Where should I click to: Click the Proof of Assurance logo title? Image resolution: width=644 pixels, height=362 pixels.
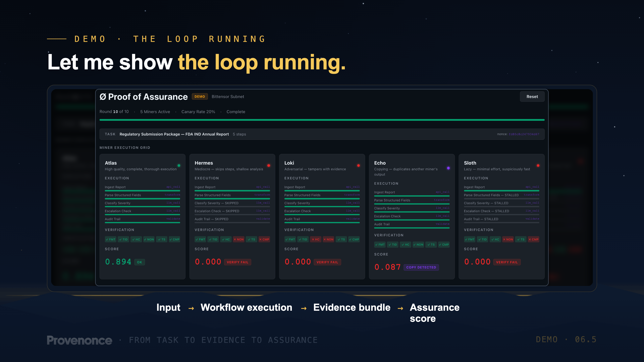(x=144, y=97)
